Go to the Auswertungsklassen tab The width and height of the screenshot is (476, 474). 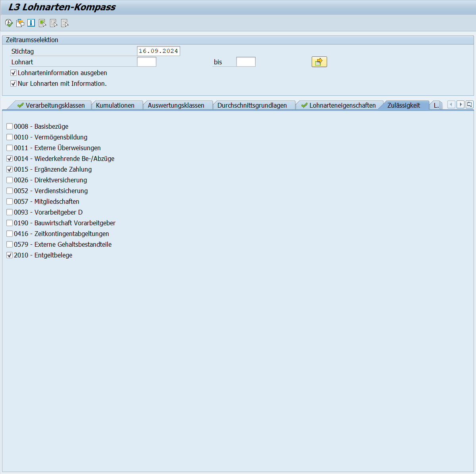click(176, 105)
